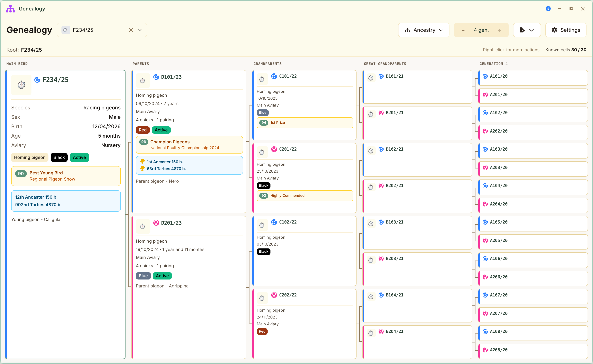This screenshot has width=593, height=364.
Task: Click the F234/25 main bird photo placeholder
Action: [21, 85]
